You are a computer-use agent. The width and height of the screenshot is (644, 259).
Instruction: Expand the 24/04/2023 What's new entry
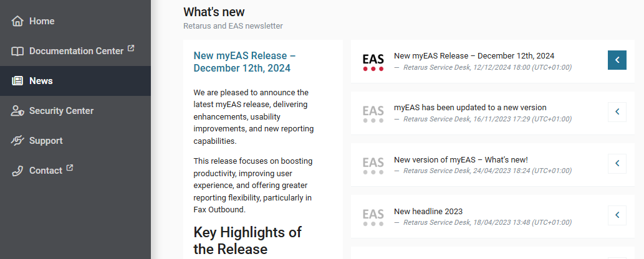click(x=617, y=163)
